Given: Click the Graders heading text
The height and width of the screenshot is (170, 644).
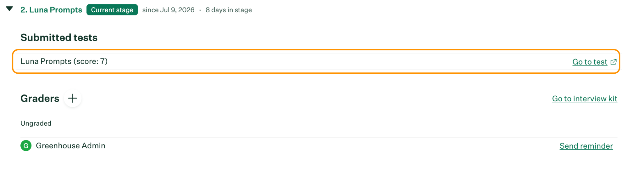Looking at the screenshot, I should click(x=40, y=99).
